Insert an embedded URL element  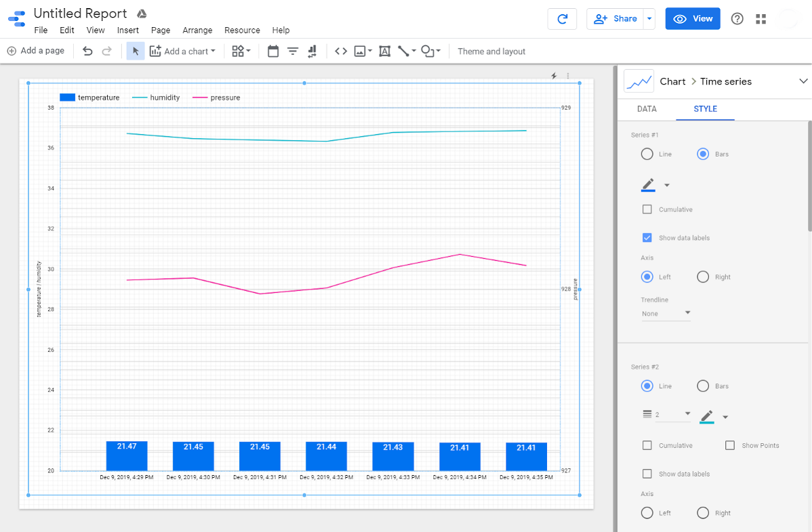coord(341,51)
